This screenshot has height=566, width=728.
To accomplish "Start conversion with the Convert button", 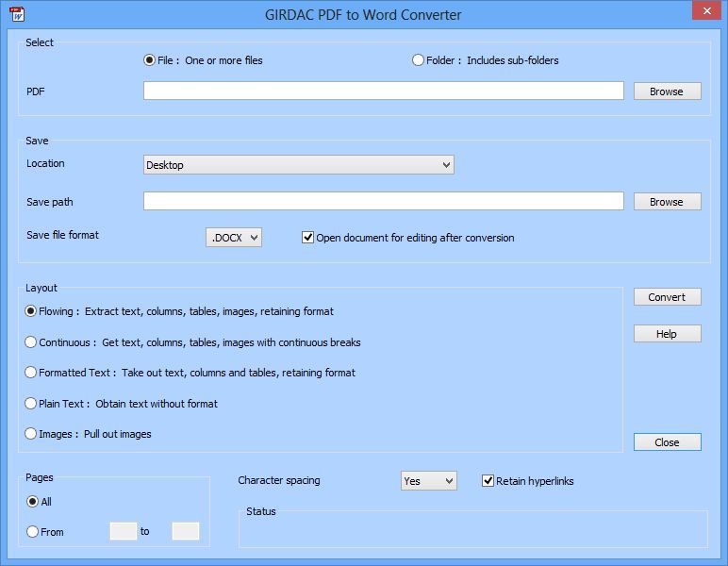I will (668, 297).
